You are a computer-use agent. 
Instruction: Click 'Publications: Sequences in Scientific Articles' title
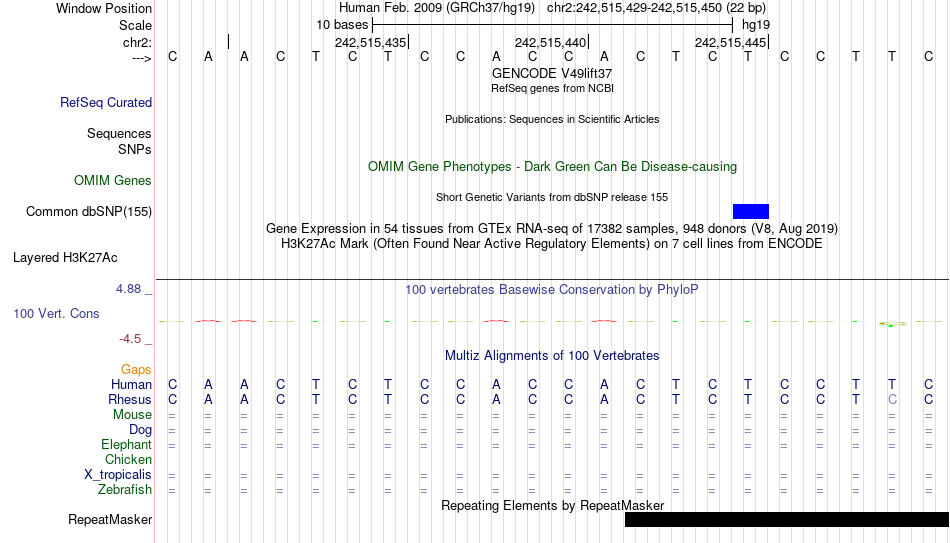click(x=552, y=119)
